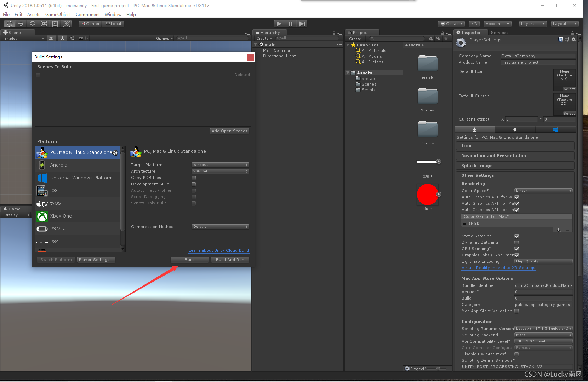Select the Rect Transform tool
The image size is (588, 382).
(55, 24)
